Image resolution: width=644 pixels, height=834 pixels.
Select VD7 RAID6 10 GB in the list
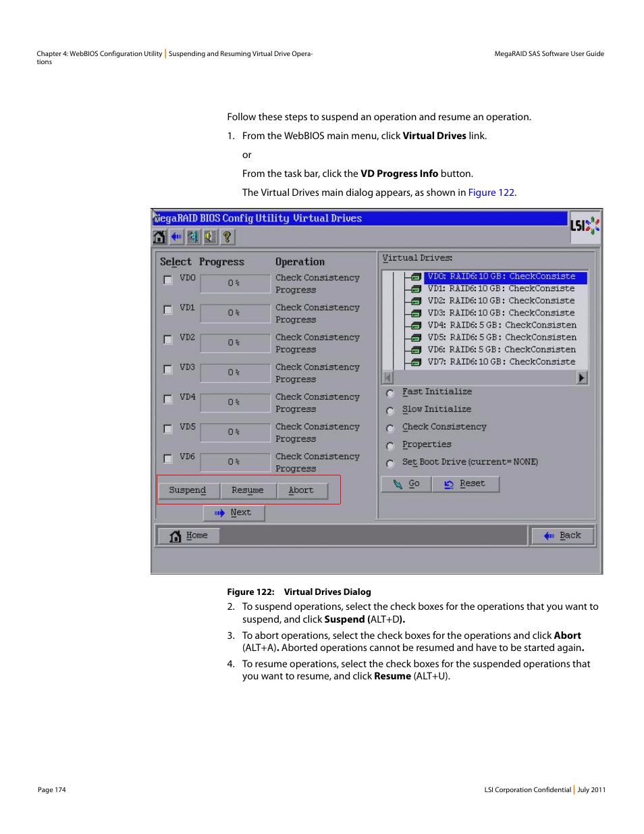click(502, 362)
